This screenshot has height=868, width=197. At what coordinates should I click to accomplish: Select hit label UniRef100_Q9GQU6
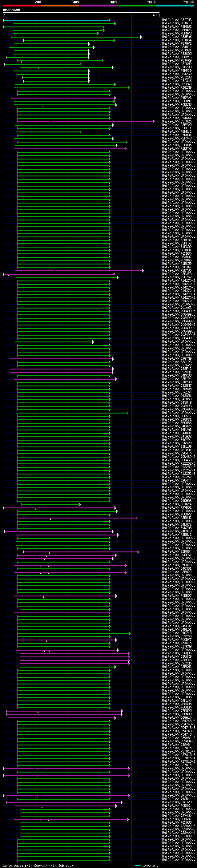[x=177, y=653]
